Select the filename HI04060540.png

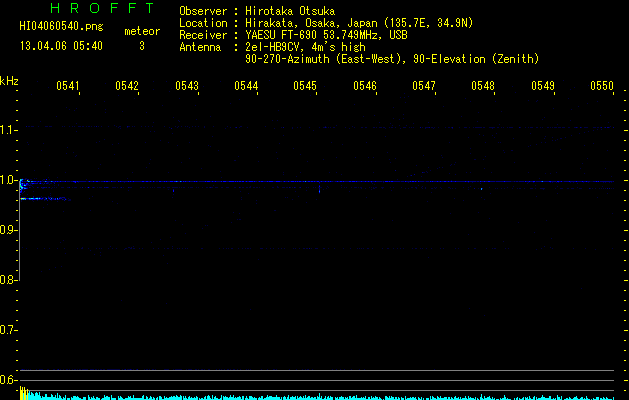61,26
